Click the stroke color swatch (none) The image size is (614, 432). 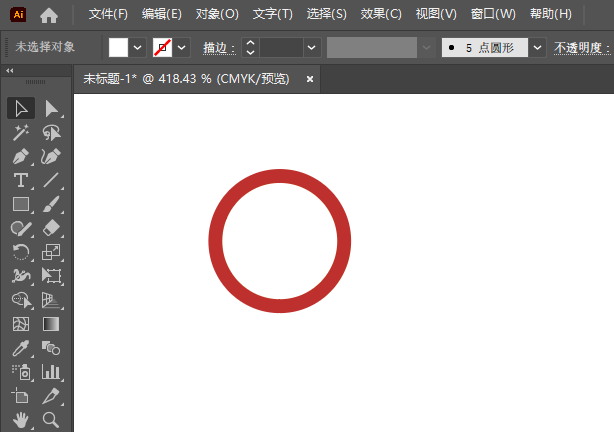[163, 48]
